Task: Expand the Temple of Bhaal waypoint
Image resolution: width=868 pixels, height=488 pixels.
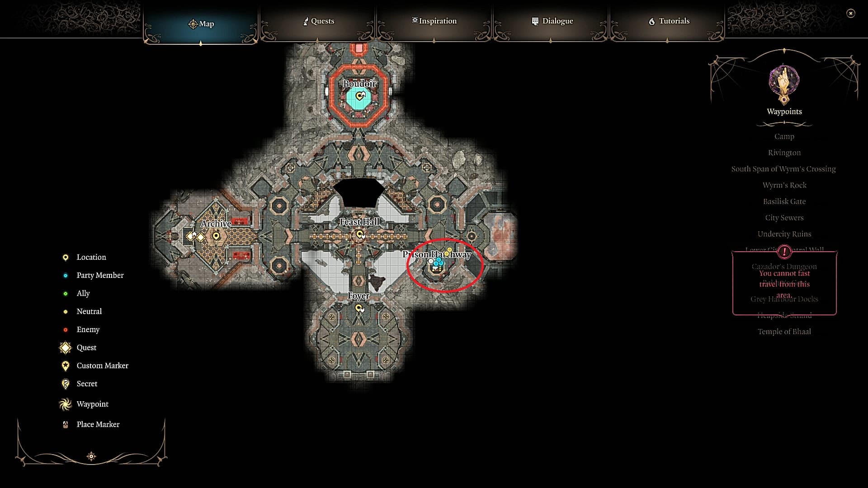Action: tap(784, 331)
